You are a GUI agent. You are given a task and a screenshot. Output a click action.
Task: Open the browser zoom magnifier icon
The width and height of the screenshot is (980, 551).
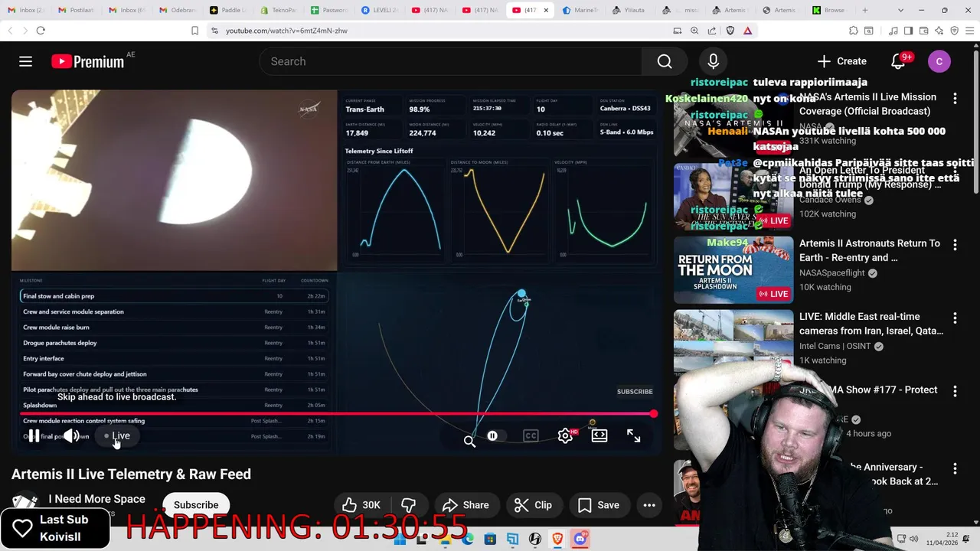tap(694, 31)
